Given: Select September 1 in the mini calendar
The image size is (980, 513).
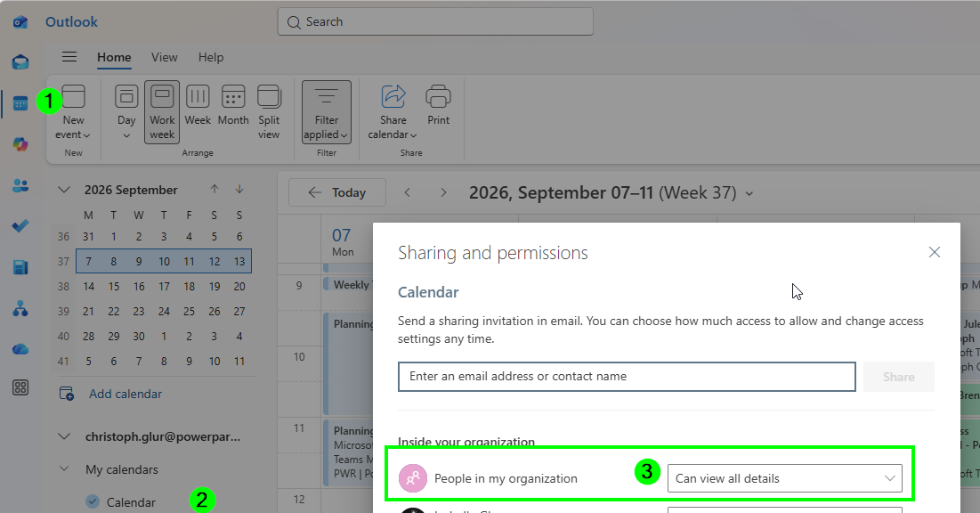Looking at the screenshot, I should point(114,237).
